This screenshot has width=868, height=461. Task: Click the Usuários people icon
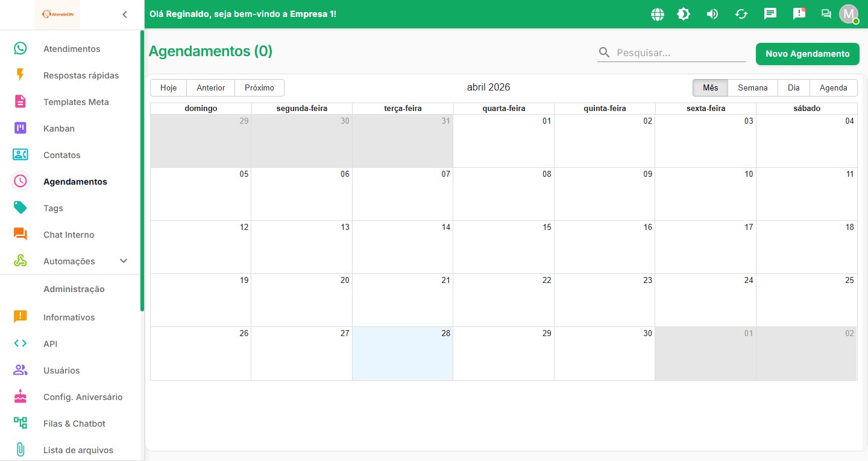tap(20, 370)
